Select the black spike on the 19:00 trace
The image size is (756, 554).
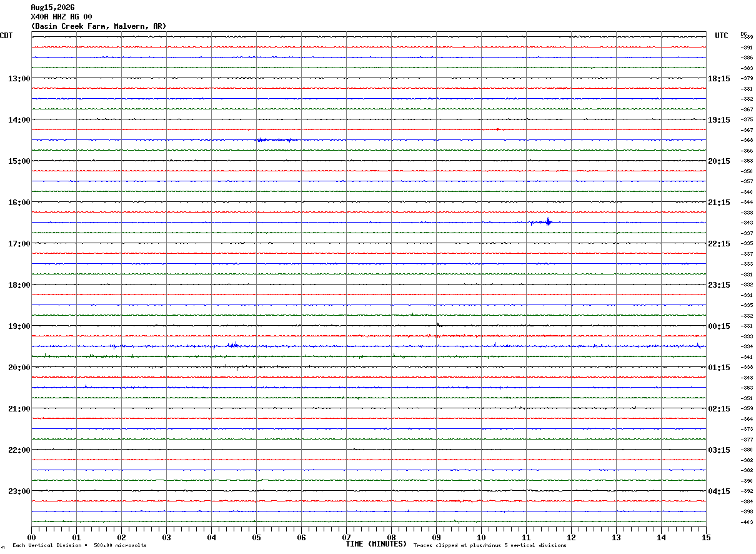click(439, 325)
